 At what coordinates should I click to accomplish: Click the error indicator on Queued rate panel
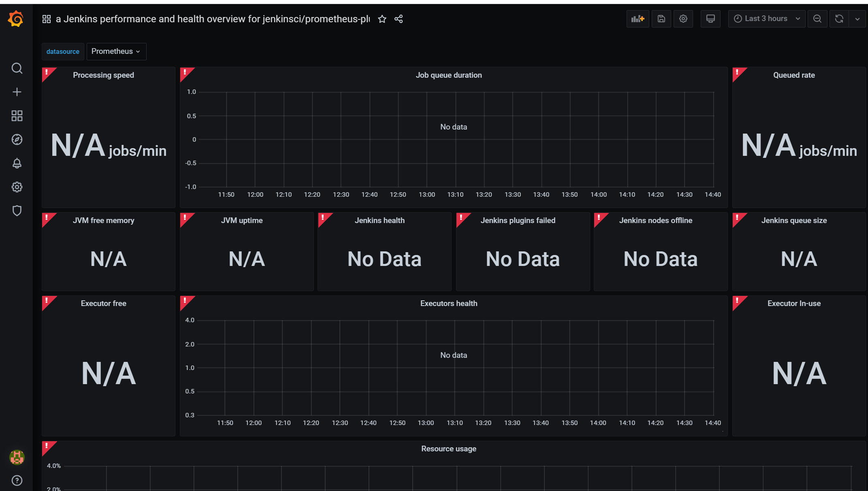tap(738, 72)
